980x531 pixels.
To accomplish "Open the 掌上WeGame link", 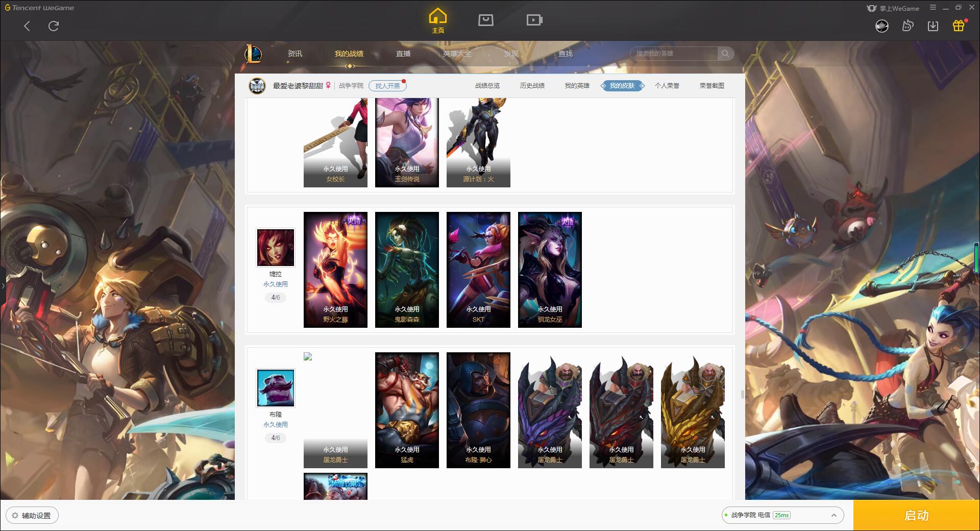I will (x=893, y=8).
